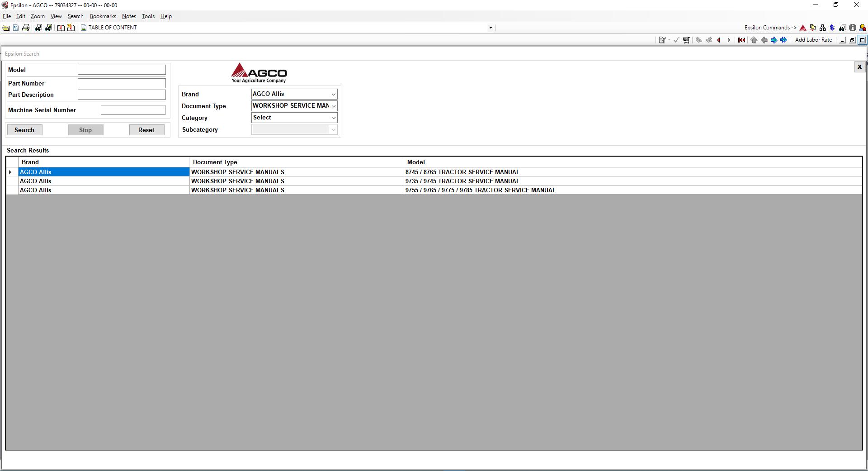This screenshot has width=868, height=471.
Task: Open the File menu
Action: pyautogui.click(x=7, y=16)
